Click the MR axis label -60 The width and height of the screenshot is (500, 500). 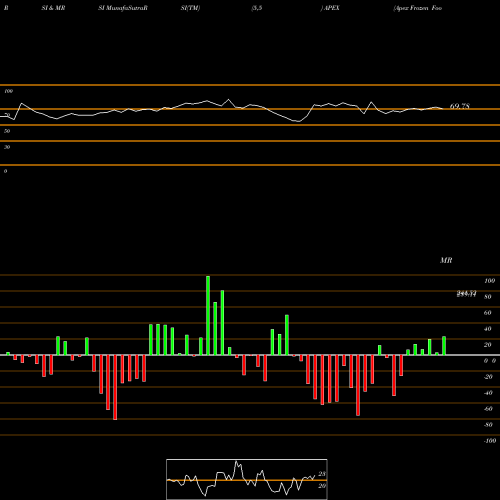488,409
